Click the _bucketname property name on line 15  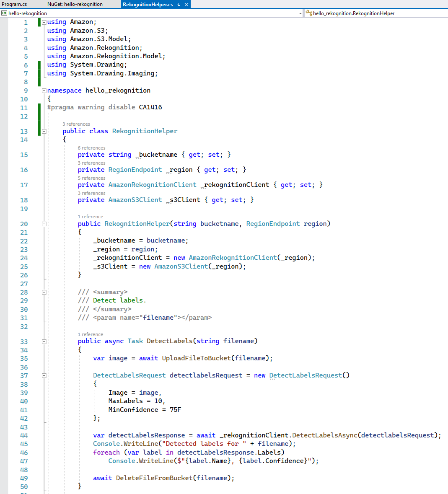(x=156, y=155)
